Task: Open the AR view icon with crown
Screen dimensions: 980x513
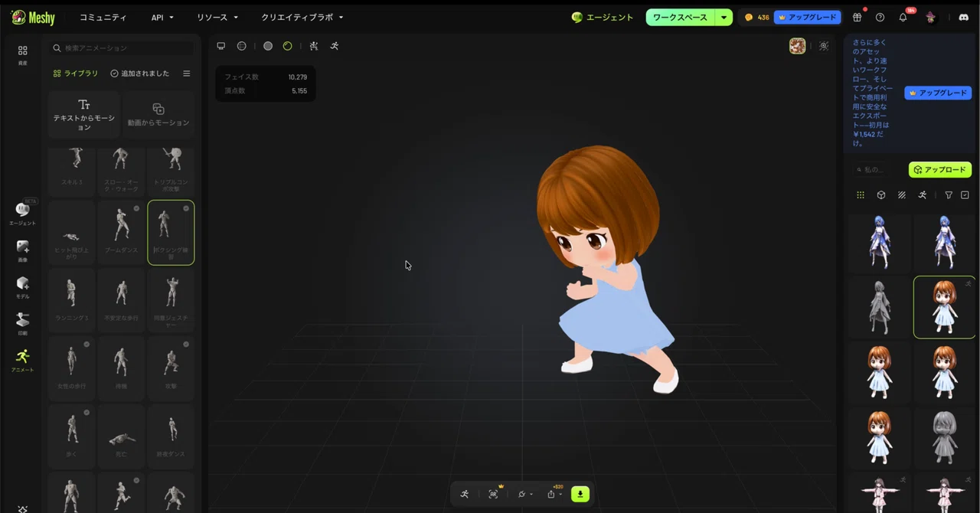Action: (493, 494)
